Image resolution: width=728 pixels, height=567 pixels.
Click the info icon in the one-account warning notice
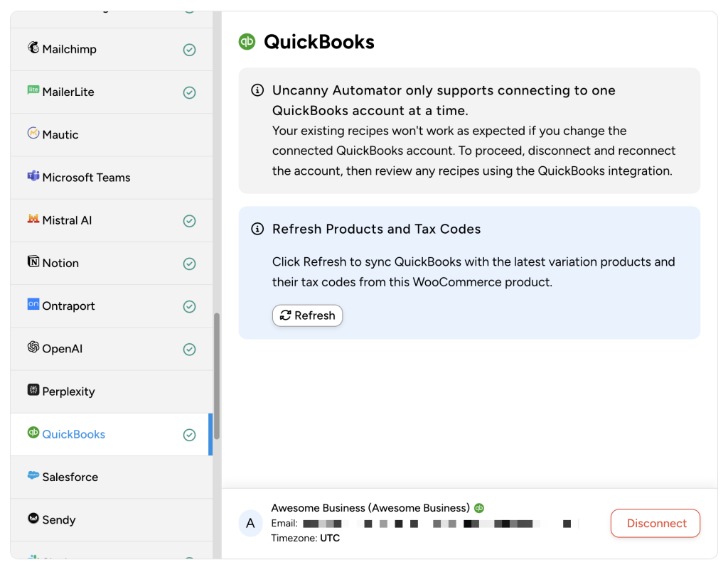(x=256, y=90)
